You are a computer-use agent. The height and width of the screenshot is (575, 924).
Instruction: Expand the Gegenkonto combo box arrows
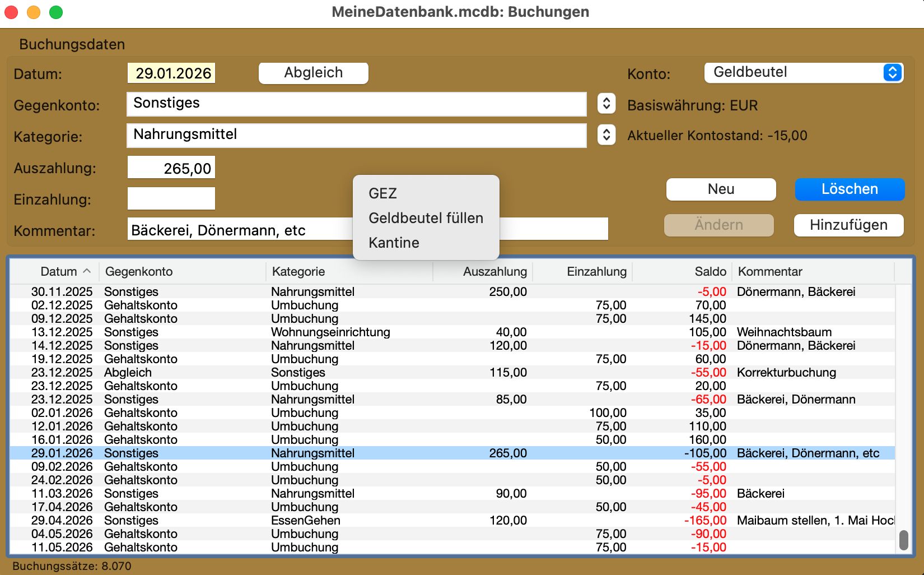(x=606, y=104)
